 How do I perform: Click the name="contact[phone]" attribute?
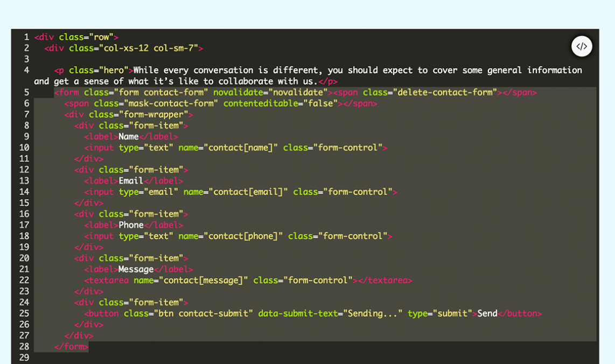pos(230,236)
